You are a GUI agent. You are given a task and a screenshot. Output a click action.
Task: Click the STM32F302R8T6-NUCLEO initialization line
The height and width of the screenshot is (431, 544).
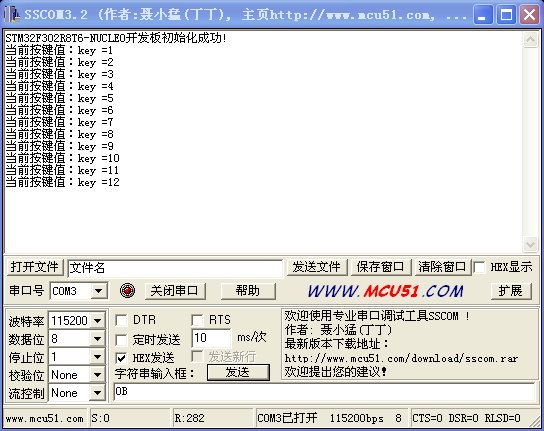(x=116, y=38)
